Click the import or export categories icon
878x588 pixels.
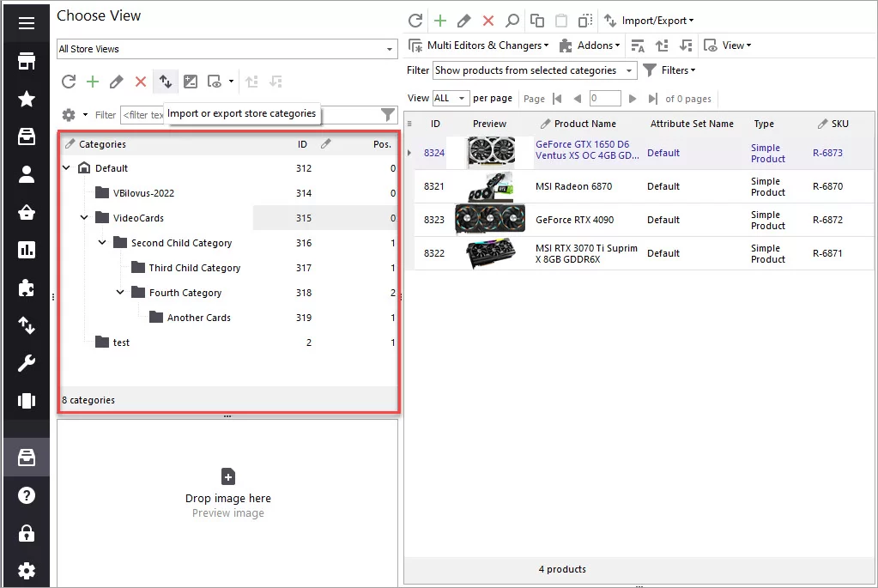tap(165, 82)
